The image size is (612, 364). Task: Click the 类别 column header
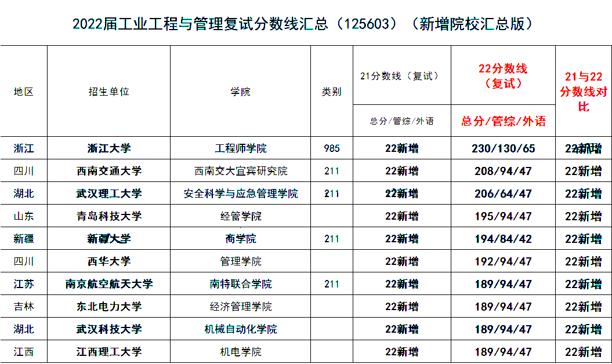point(332,92)
